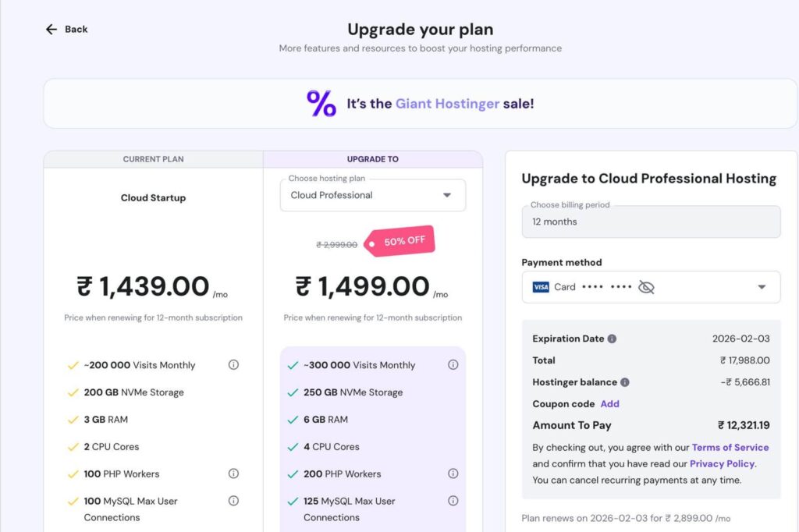Screen dimensions: 799x532
Task: Click the Visa card logo icon
Action: point(541,287)
